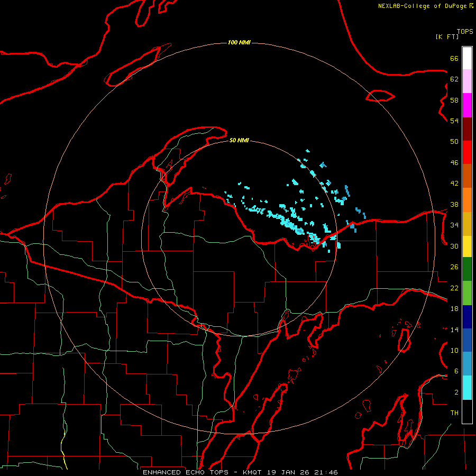The image size is (476, 476).
Task: Click the bright red color scale swatch
Action: tap(467, 152)
